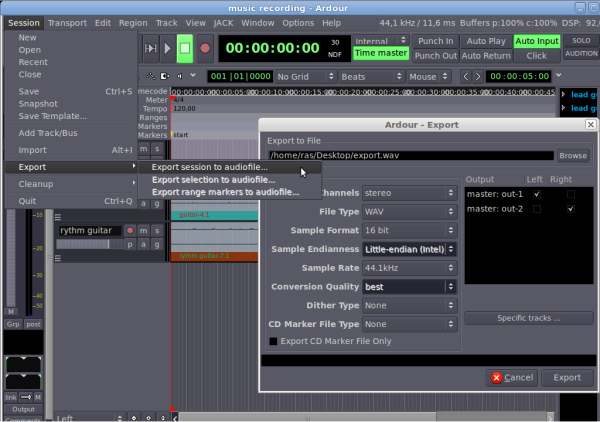Cancel the Export dialog
Viewport: 600px width, 422px height.
(x=512, y=378)
